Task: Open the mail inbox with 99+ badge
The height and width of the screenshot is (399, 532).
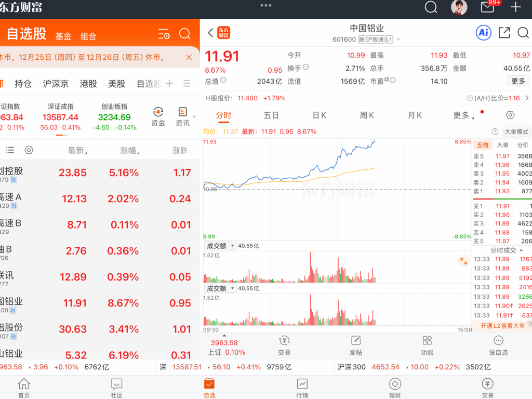Action: (x=487, y=7)
